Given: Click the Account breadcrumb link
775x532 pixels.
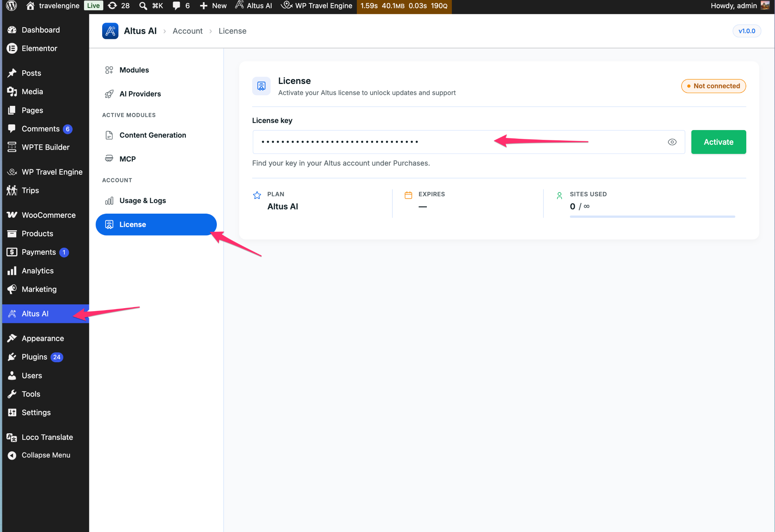Looking at the screenshot, I should 187,31.
